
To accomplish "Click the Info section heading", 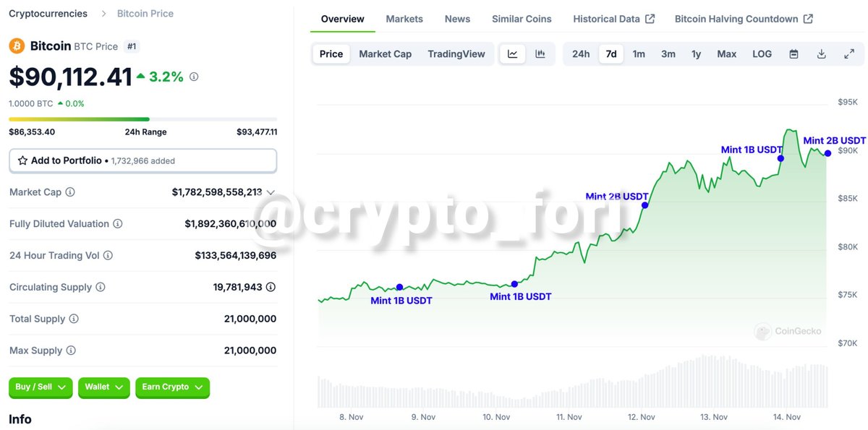I will point(20,419).
